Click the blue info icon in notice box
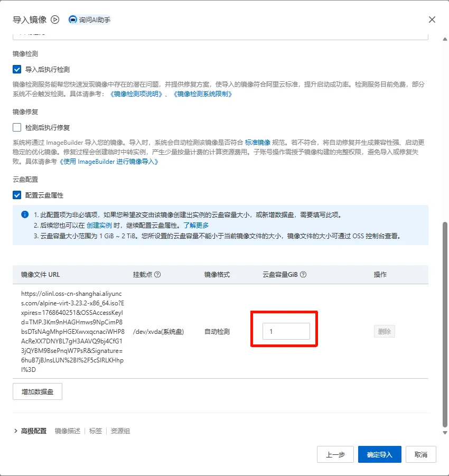Screen dimensions: 449x476 [24, 215]
